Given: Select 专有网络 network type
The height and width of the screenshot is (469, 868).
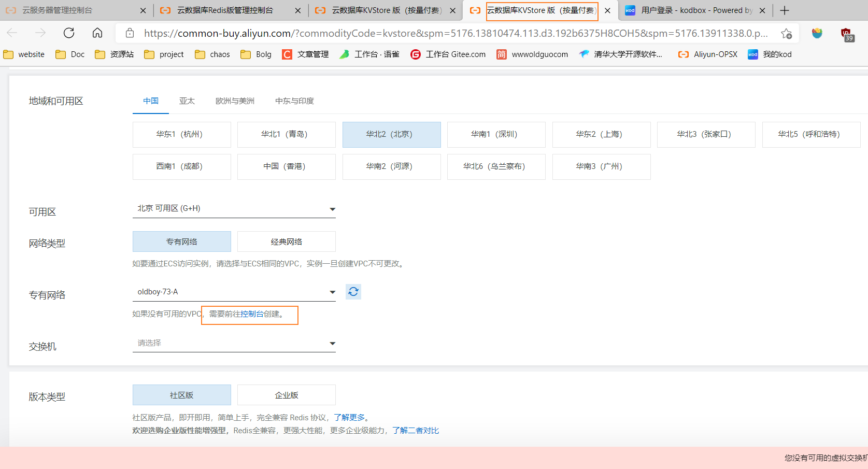Looking at the screenshot, I should [x=182, y=241].
